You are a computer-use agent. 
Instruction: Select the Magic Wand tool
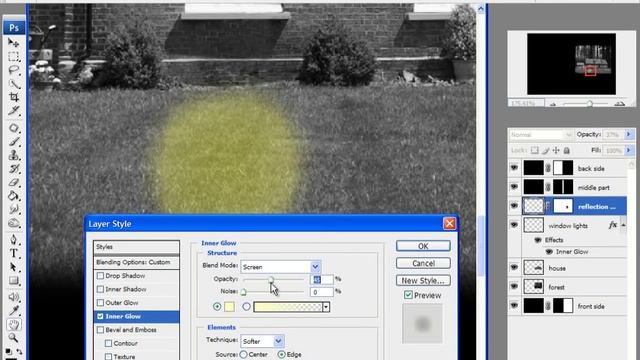tap(13, 84)
